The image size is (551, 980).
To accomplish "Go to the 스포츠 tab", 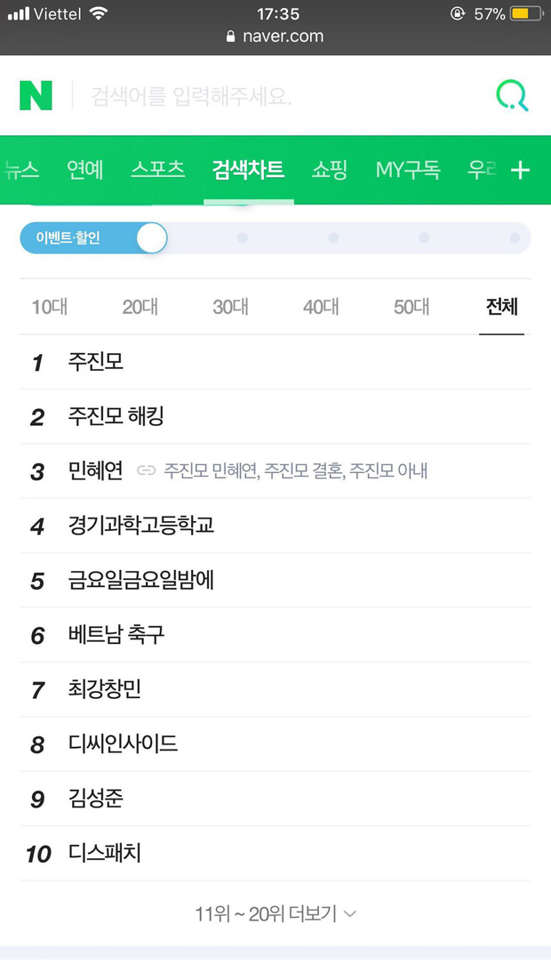I will click(x=157, y=169).
